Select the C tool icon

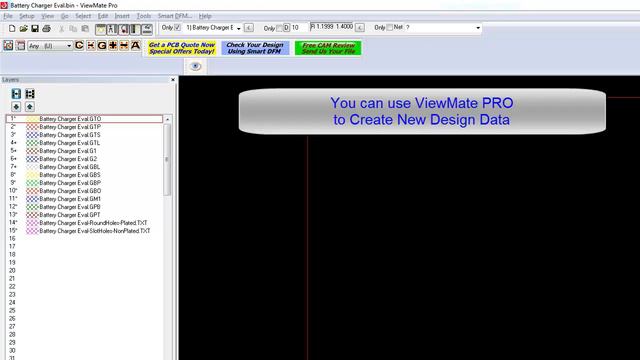pyautogui.click(x=79, y=45)
